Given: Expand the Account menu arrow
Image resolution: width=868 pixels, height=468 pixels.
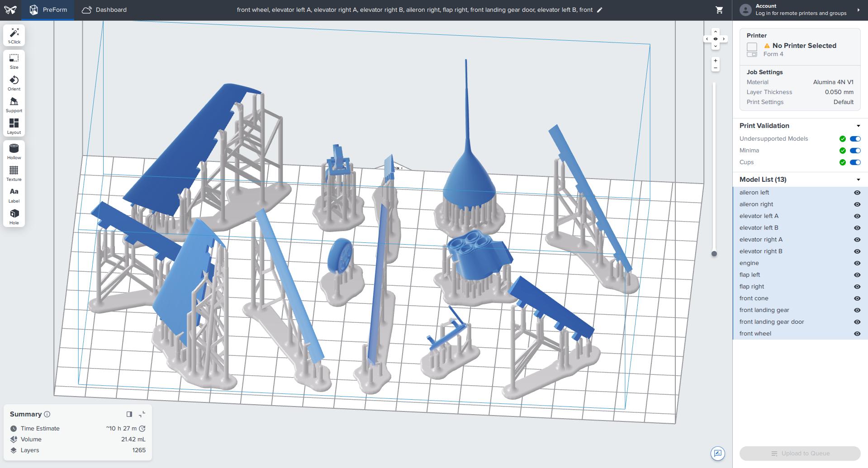Looking at the screenshot, I should click(858, 10).
